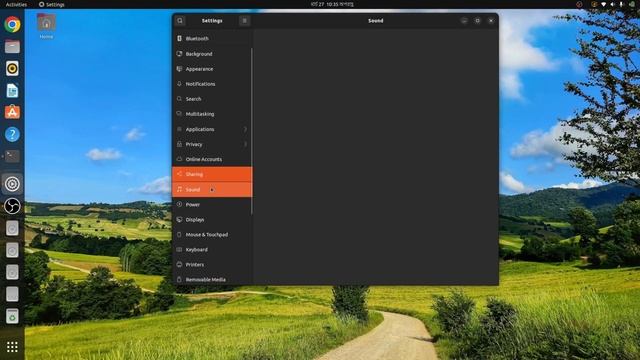
Task: Minimize the Settings window
Action: (x=464, y=20)
